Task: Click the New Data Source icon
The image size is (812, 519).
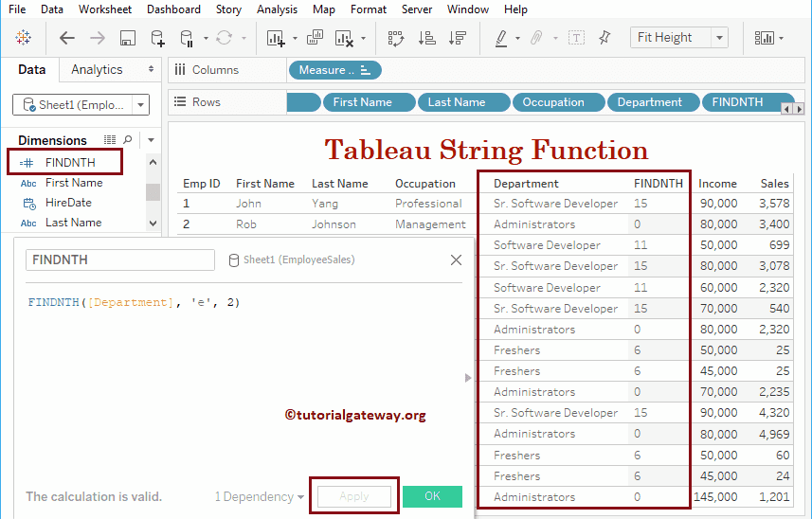Action: click(157, 38)
